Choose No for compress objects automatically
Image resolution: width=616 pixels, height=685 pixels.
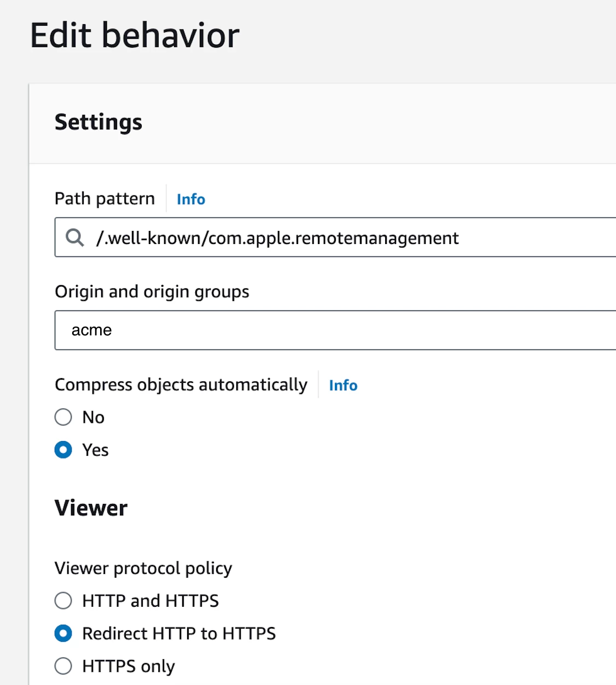tap(63, 417)
